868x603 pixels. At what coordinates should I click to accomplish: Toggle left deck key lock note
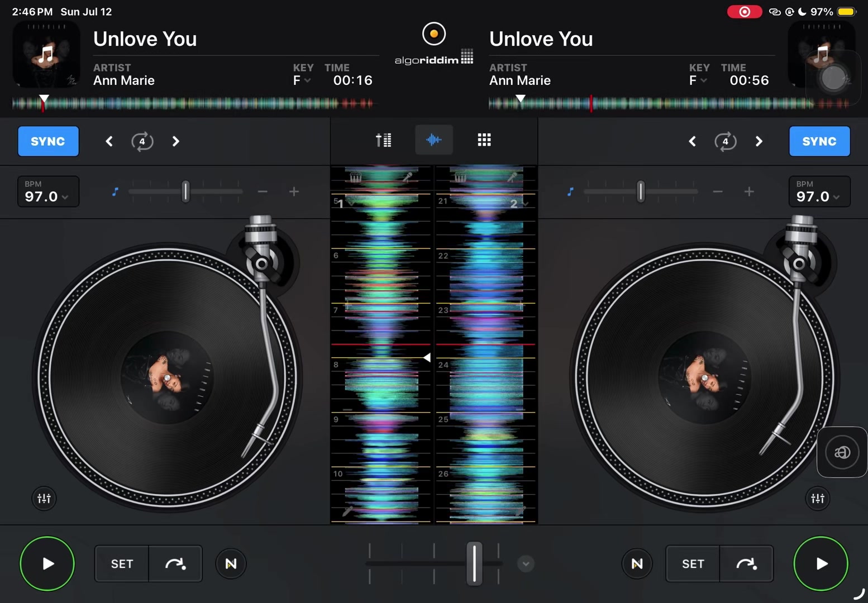[x=115, y=192]
